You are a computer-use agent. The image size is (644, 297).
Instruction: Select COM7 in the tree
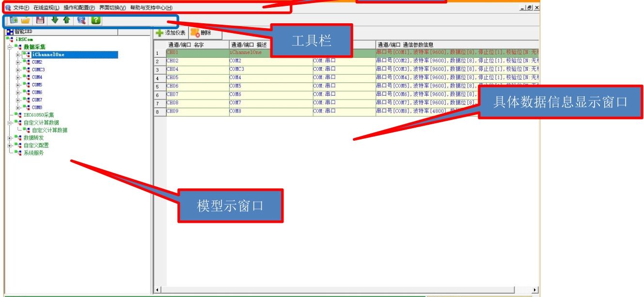click(37, 100)
